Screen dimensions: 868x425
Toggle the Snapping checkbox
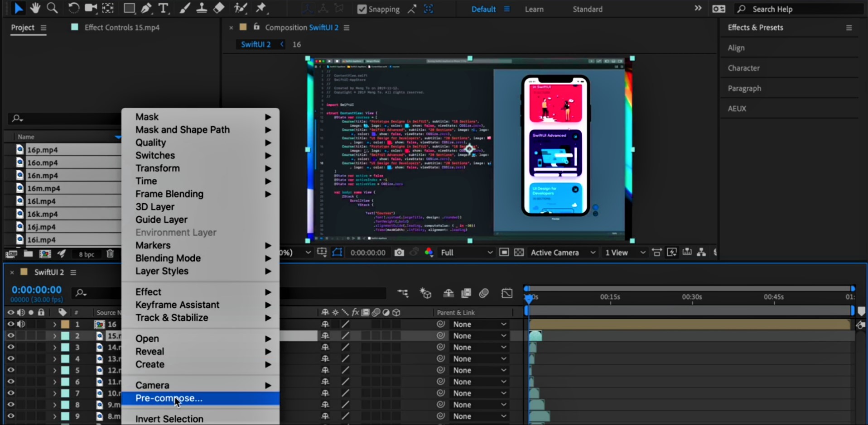[362, 9]
